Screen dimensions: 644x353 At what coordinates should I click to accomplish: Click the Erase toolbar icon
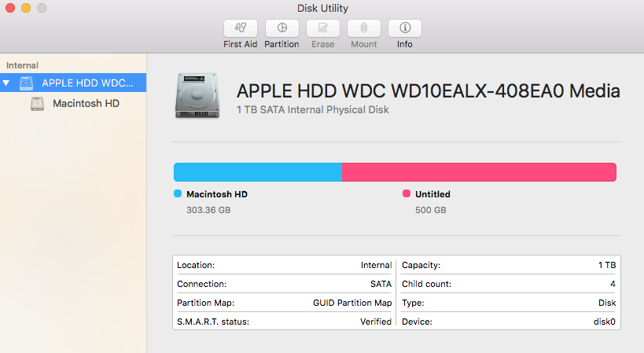point(323,28)
